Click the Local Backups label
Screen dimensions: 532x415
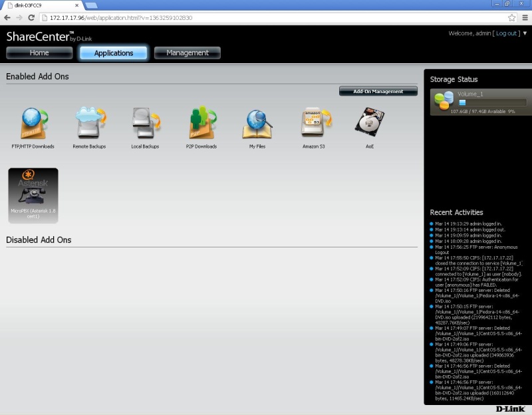[x=145, y=146]
